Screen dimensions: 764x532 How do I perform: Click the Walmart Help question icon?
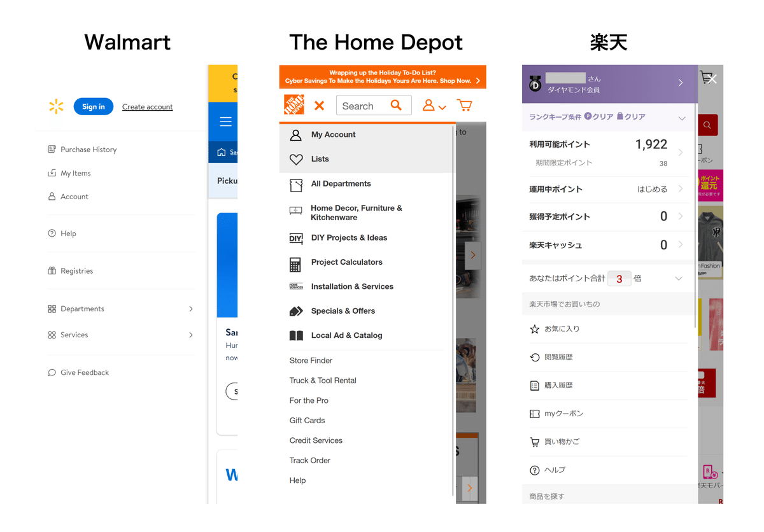coord(52,234)
